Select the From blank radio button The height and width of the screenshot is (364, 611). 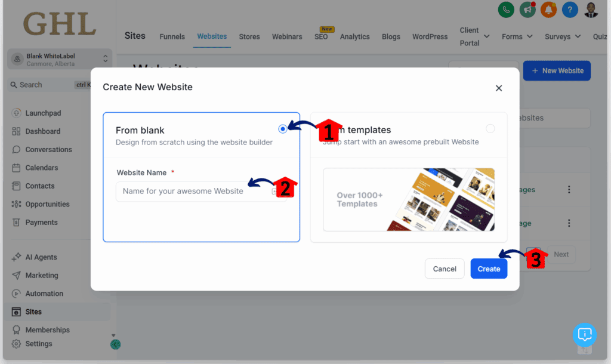pos(283,129)
